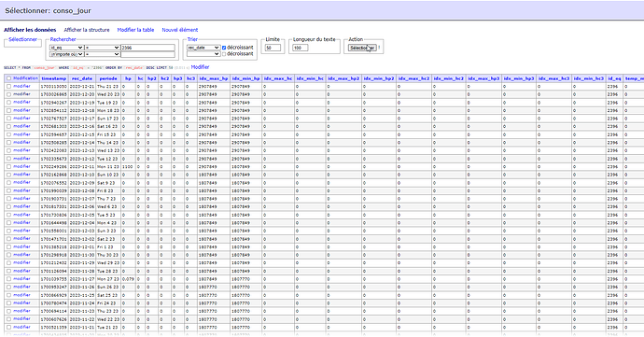
Task: Click modifier link for row 2023-12-01
Action: (21, 247)
